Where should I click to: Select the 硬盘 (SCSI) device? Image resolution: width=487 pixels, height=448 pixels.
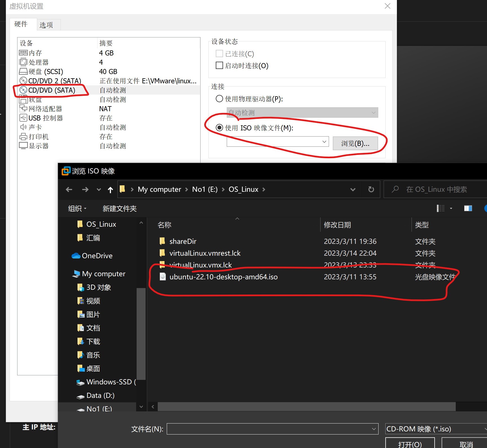click(x=109, y=72)
